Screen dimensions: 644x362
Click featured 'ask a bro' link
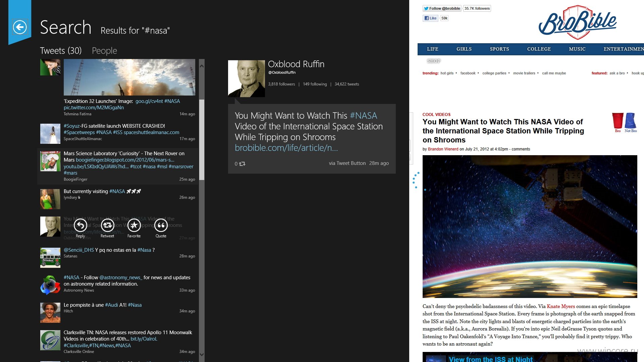(x=617, y=73)
